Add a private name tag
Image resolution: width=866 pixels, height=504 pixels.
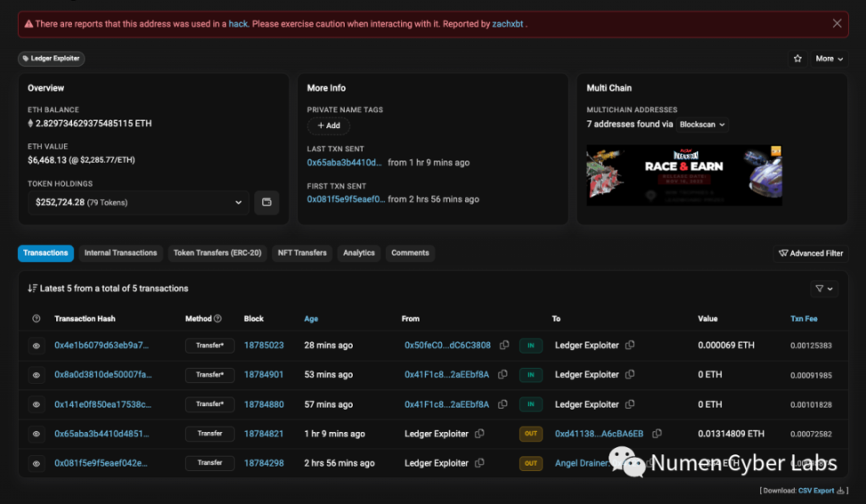[329, 126]
